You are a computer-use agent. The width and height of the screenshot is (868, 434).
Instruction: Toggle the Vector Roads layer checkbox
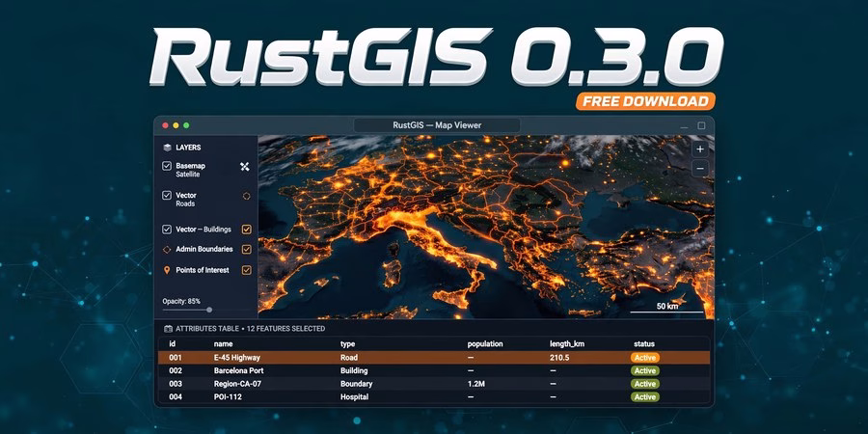tap(167, 196)
